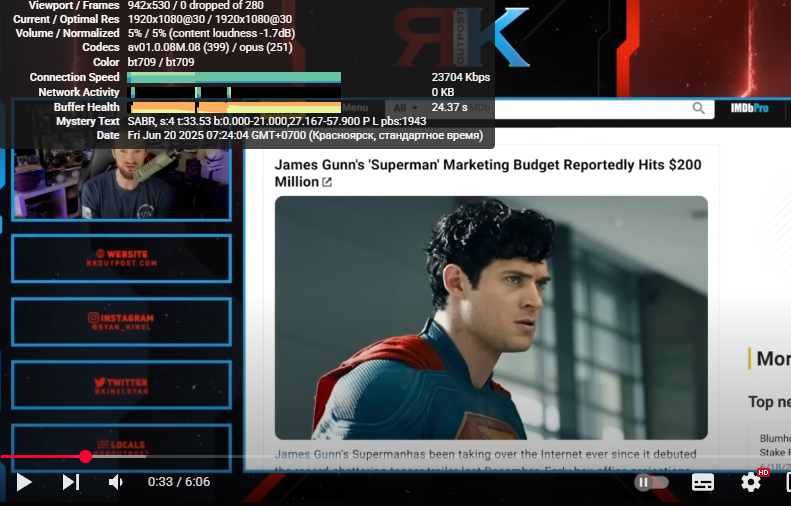Screen dimensions: 791x511
Task: Click the Twitter @kinelryan panel
Action: tap(122, 385)
